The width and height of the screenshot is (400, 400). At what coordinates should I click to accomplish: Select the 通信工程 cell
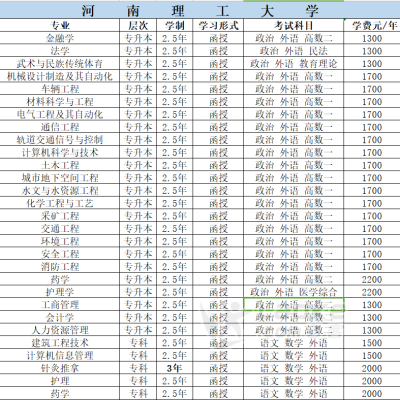tap(60, 127)
